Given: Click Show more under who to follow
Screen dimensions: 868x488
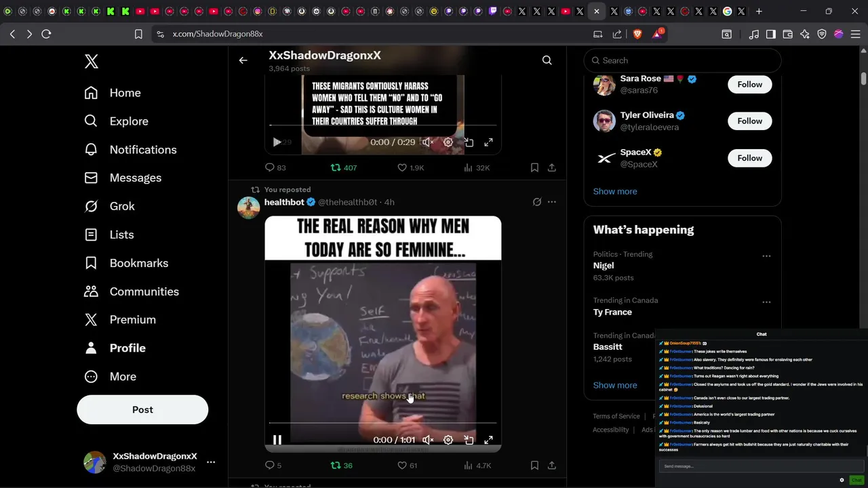Looking at the screenshot, I should [614, 191].
